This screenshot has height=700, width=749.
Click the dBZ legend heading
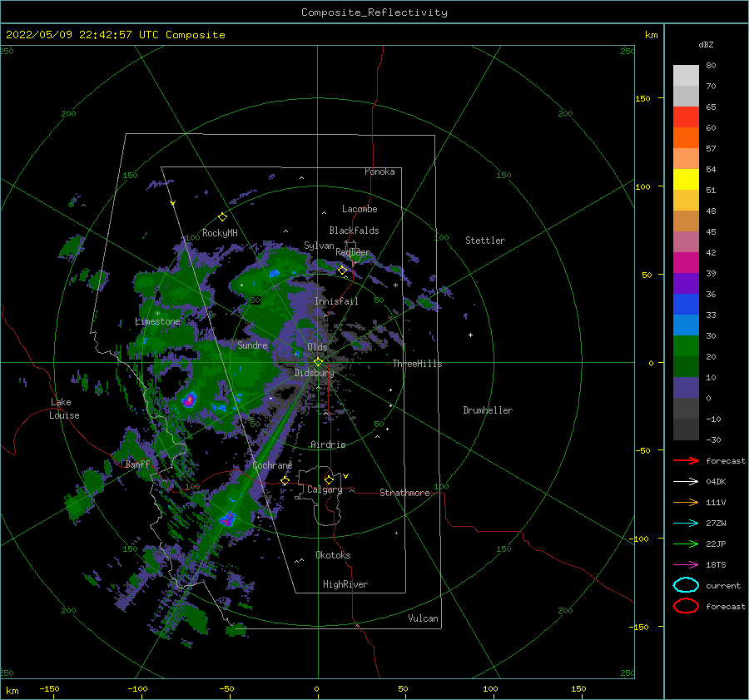click(706, 44)
